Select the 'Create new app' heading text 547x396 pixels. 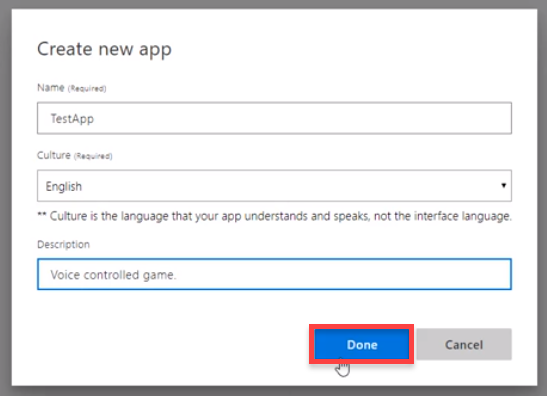[104, 49]
